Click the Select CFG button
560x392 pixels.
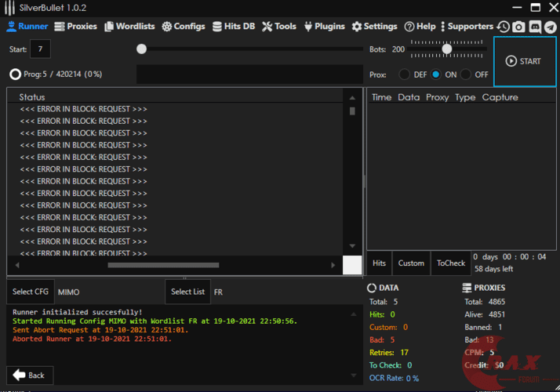coord(31,292)
